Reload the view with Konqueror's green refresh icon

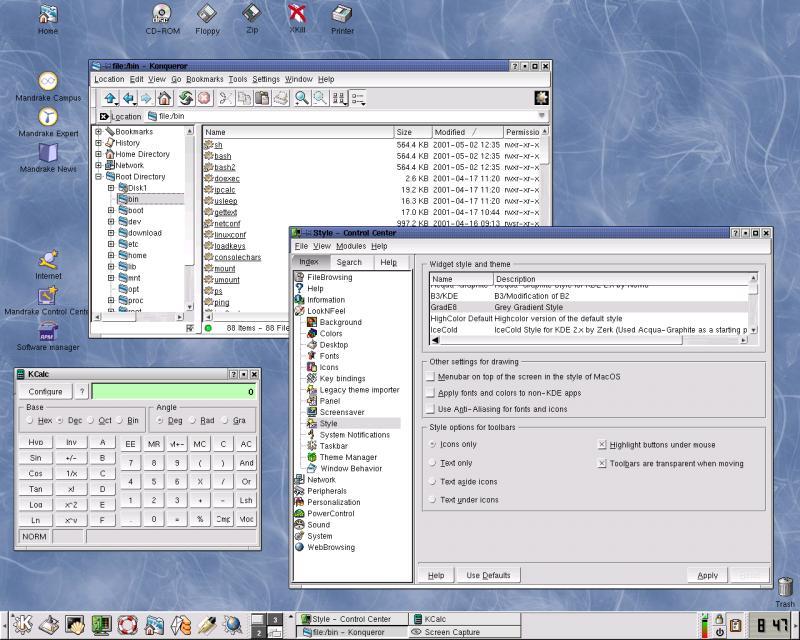[x=186, y=98]
